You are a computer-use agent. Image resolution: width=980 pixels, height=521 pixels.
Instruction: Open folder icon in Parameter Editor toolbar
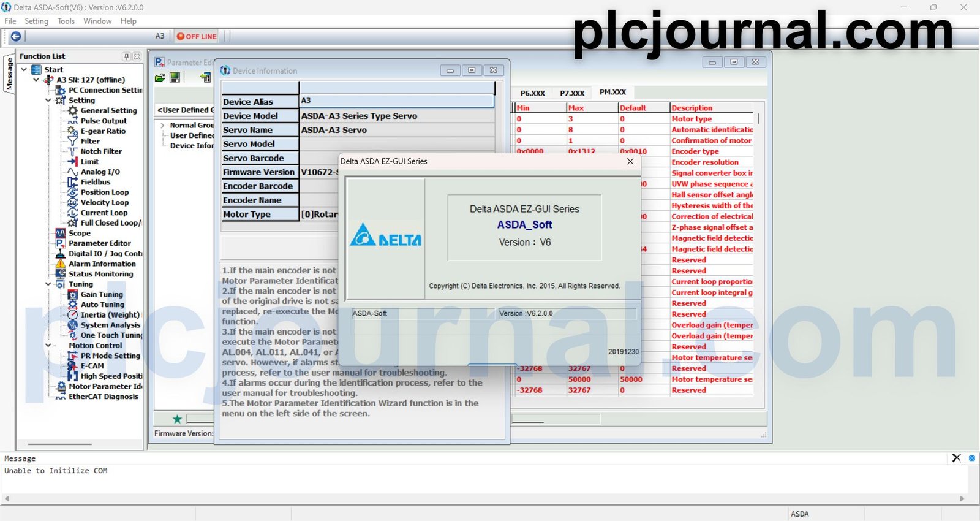pos(160,77)
